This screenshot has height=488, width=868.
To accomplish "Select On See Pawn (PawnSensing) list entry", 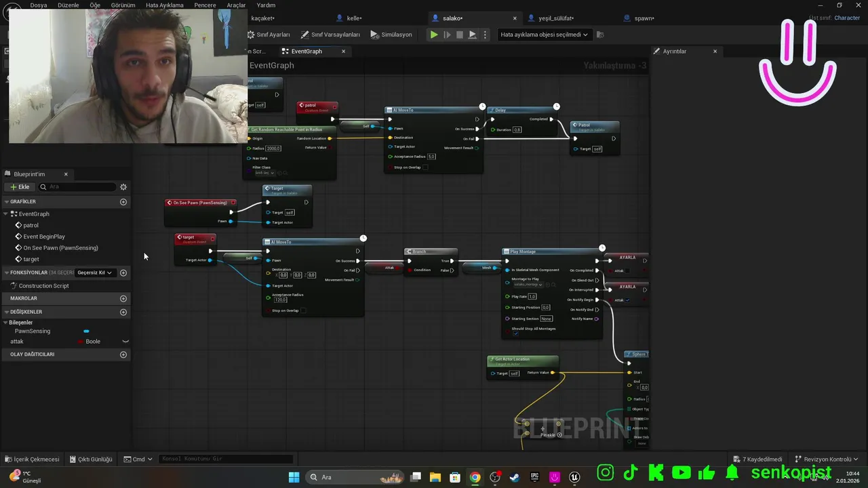I will click(x=60, y=248).
